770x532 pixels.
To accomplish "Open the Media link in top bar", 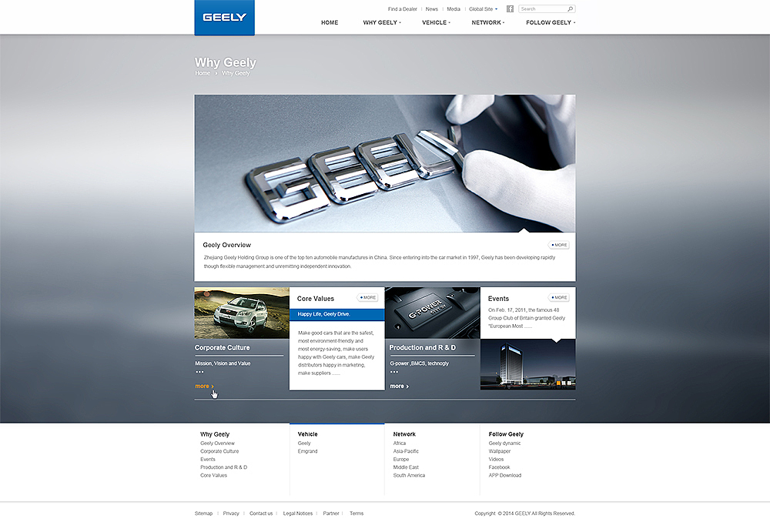I will [x=454, y=8].
